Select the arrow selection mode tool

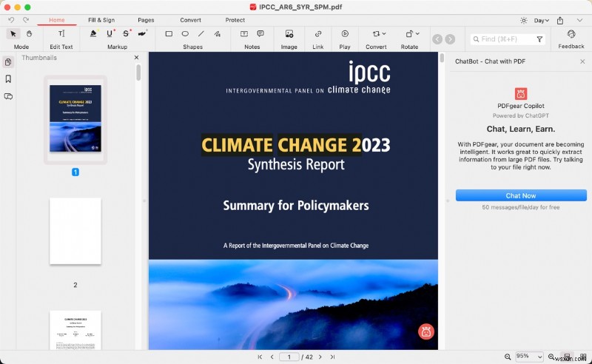coord(13,34)
